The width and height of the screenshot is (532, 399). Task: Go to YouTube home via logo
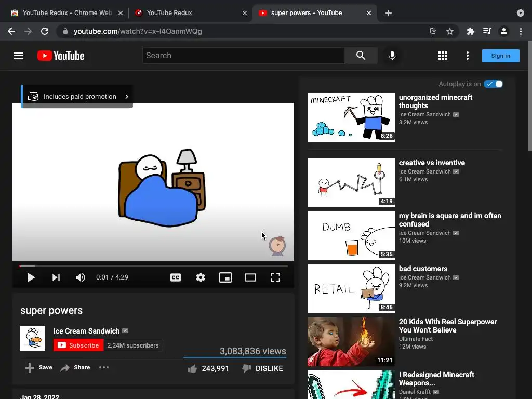pyautogui.click(x=61, y=56)
